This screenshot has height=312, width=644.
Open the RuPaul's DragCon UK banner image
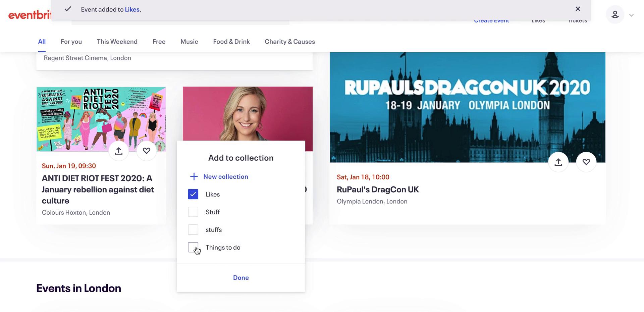pyautogui.click(x=468, y=107)
